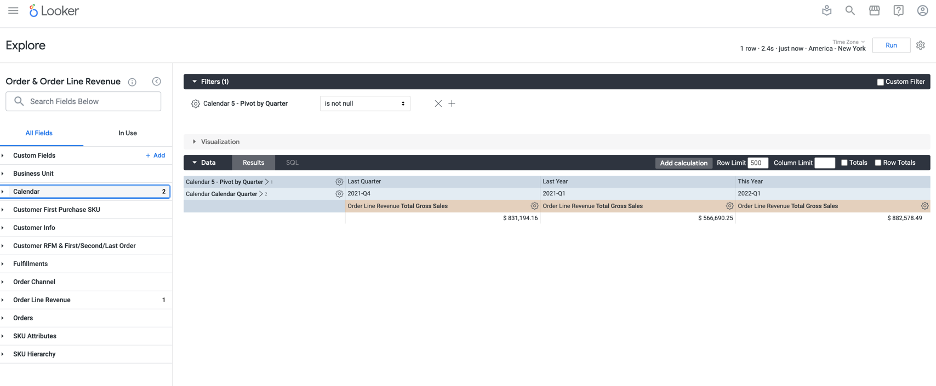Expand the Custom Fields group
Viewport: 936px width, 386px height.
pos(35,156)
